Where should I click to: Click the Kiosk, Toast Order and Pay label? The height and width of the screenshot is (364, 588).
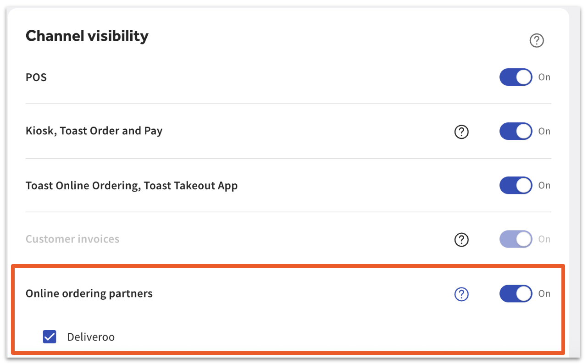(94, 131)
